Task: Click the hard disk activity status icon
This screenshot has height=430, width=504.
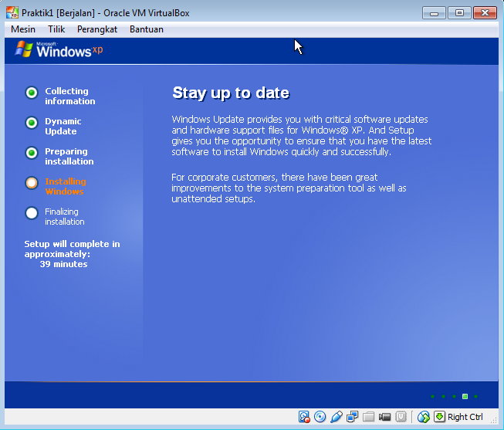Action: 304,417
